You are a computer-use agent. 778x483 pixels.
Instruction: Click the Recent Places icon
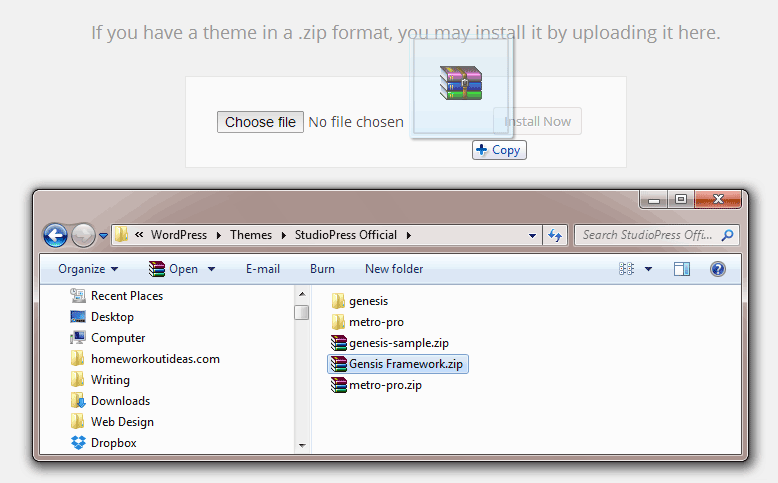click(78, 296)
